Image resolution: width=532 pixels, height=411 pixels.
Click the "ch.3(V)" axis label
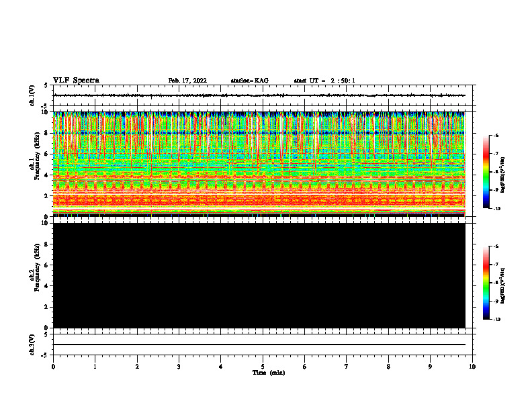click(32, 345)
